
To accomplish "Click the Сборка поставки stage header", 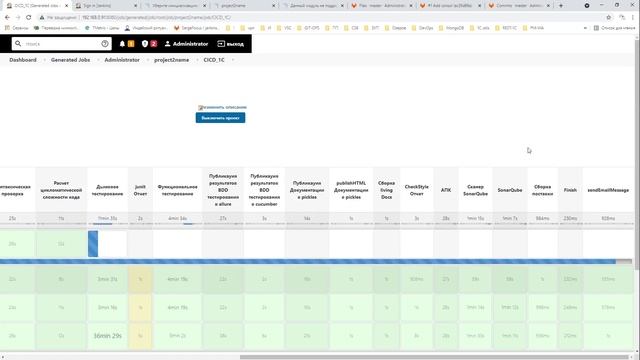I will (x=542, y=190).
